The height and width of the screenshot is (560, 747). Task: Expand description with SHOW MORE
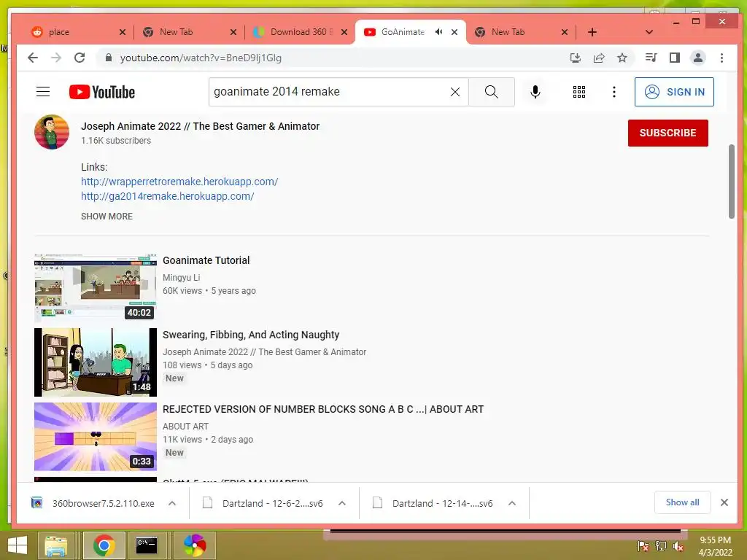click(107, 216)
